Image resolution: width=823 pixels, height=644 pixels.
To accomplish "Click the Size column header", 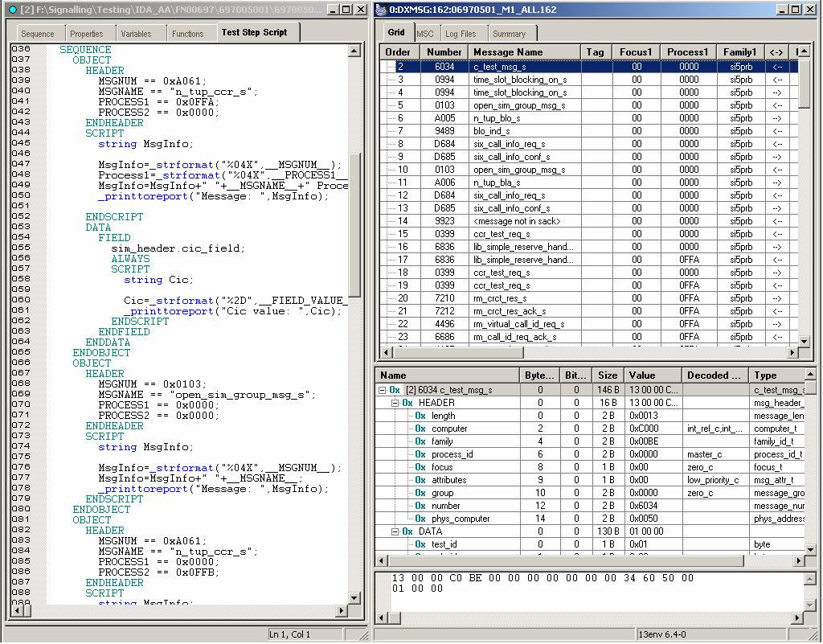I will (608, 375).
